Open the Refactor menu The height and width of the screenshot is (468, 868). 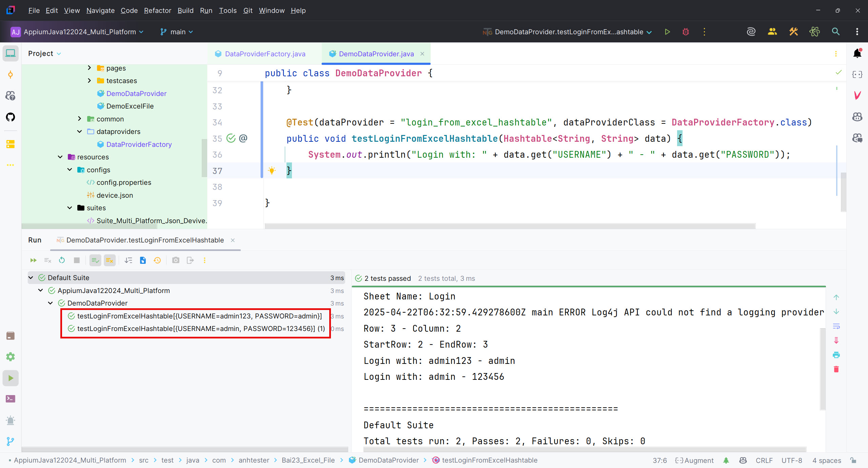coord(157,11)
